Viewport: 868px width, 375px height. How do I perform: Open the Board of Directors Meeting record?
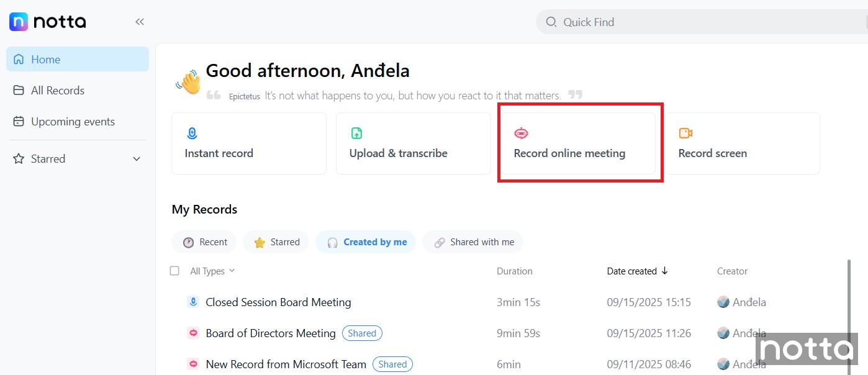pos(270,333)
